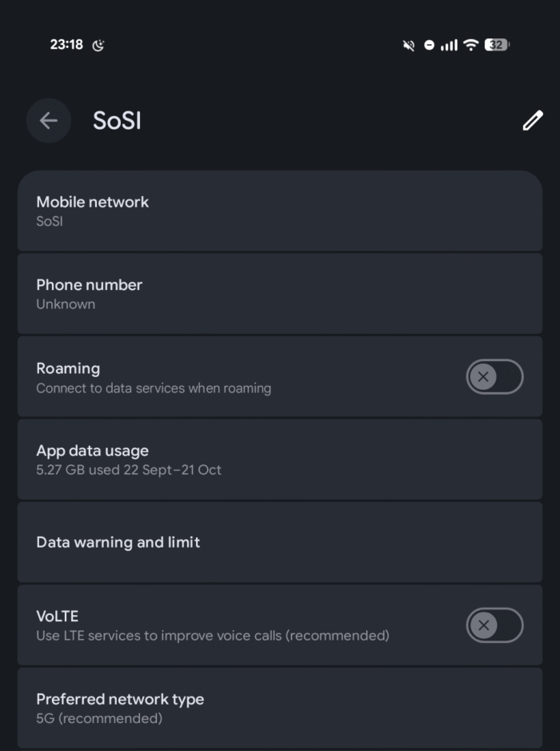The height and width of the screenshot is (751, 560).
Task: Tap the mobile signal strength icon
Action: pos(449,45)
